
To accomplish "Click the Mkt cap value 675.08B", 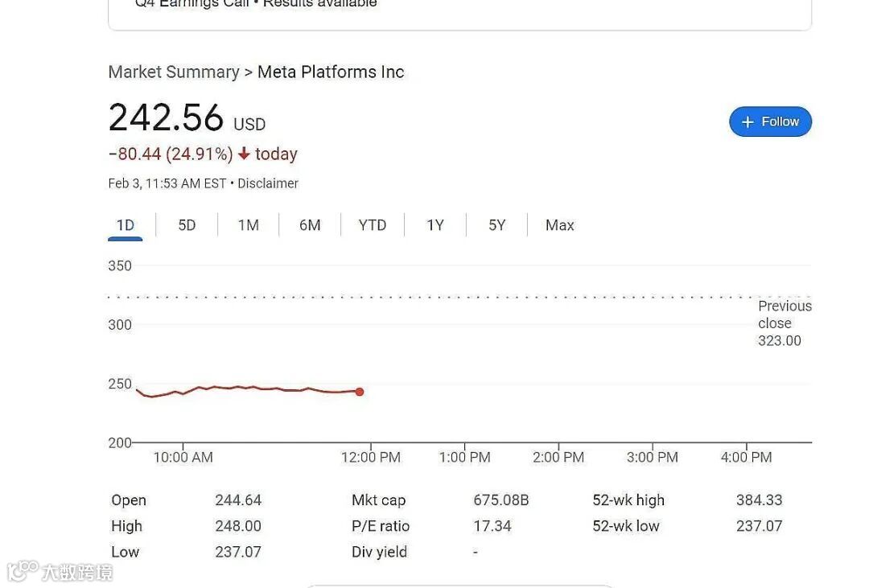I will pyautogui.click(x=501, y=500).
